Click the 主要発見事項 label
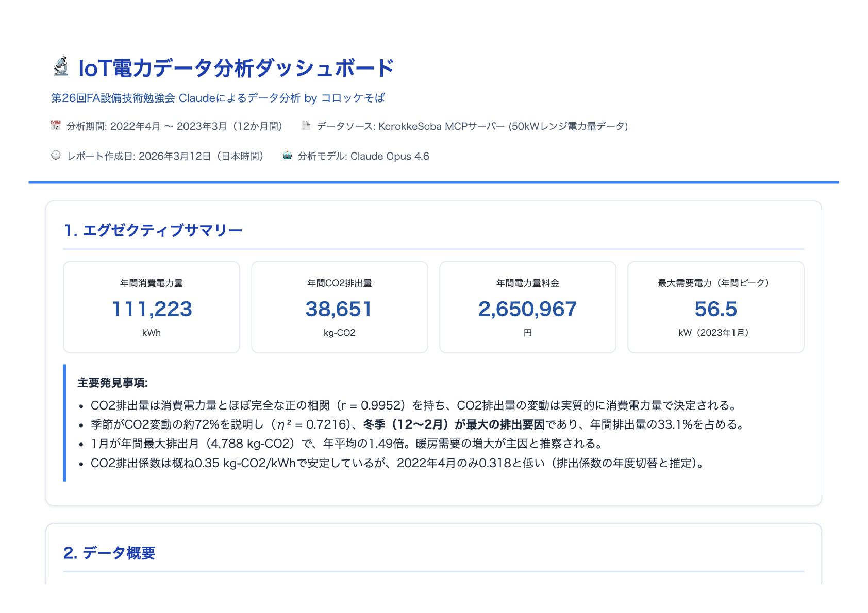 [113, 383]
